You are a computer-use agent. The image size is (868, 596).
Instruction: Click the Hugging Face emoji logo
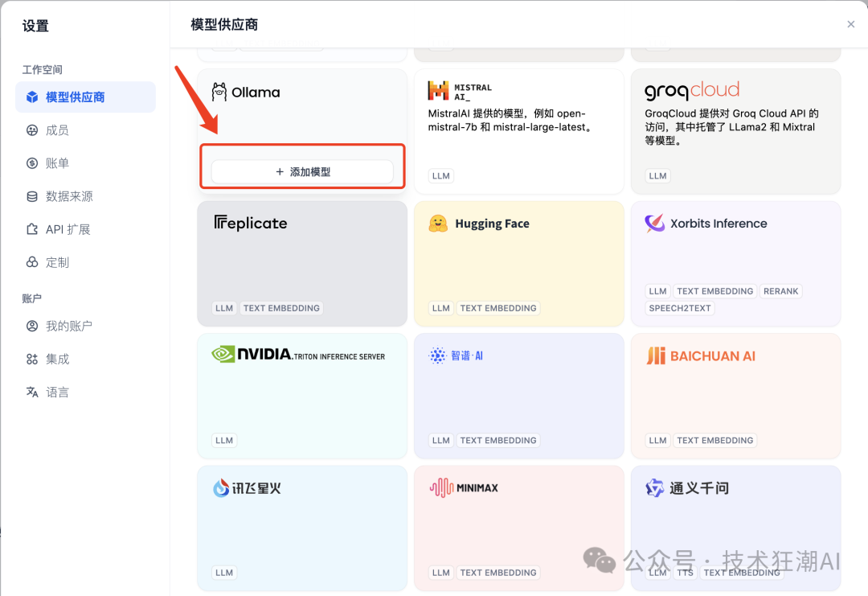point(438,224)
